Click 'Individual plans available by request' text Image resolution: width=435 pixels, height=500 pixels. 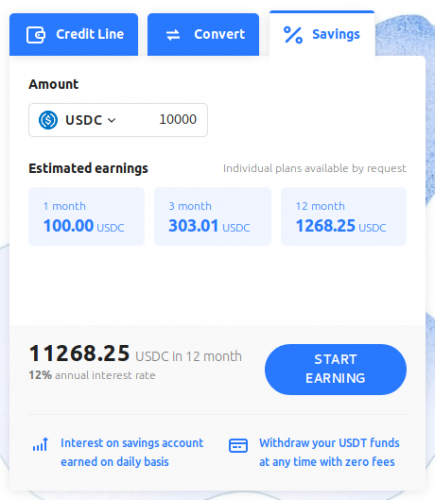[315, 168]
